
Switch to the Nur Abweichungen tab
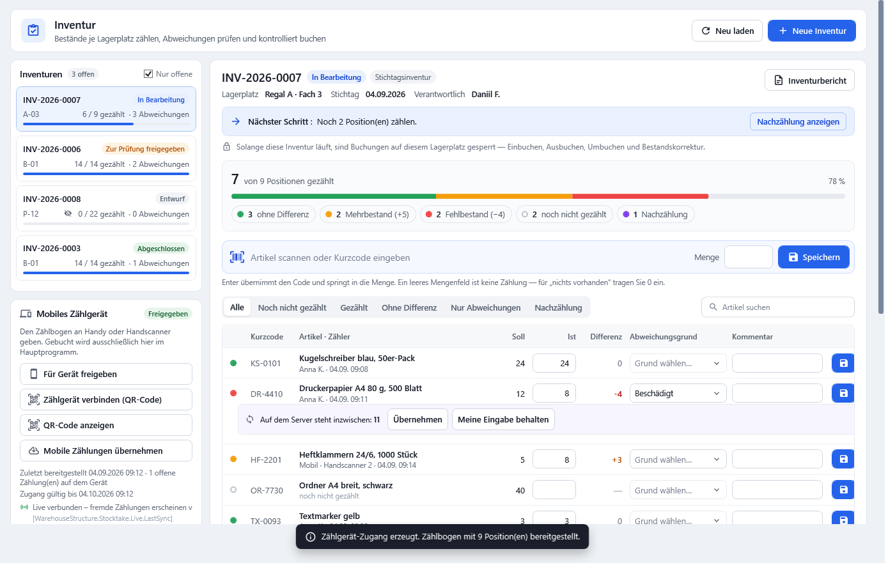[x=486, y=307]
